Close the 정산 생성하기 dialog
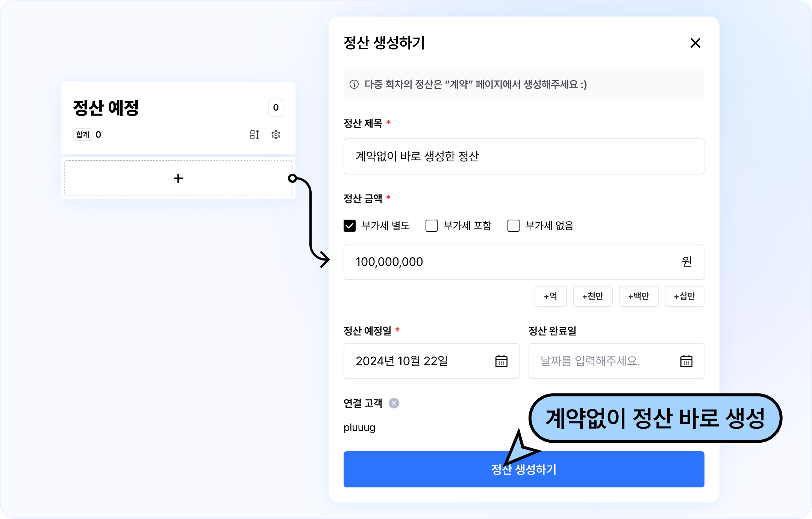Viewport: 812px width, 519px height. [x=695, y=43]
